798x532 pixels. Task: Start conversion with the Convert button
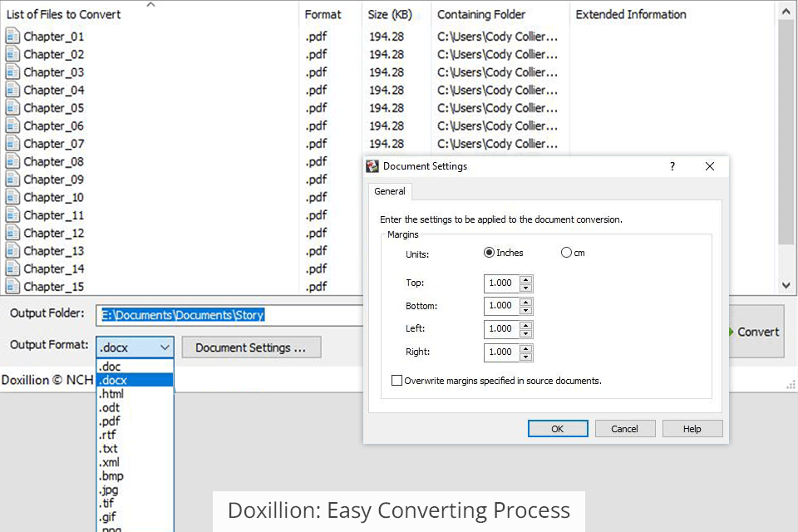(x=756, y=332)
